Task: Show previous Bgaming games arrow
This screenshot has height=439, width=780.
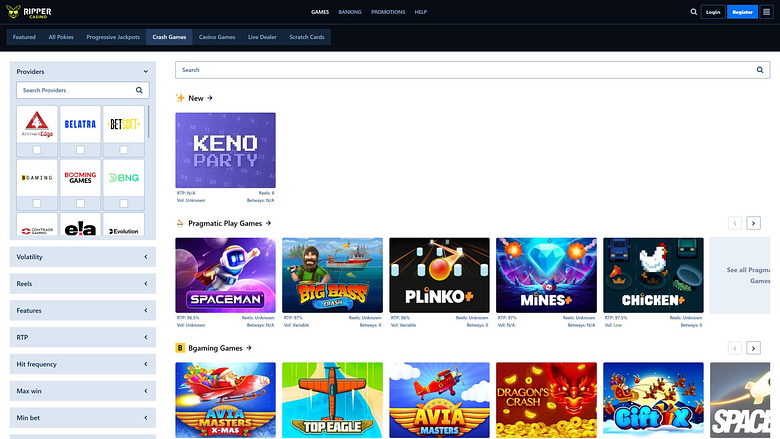Action: pyautogui.click(x=735, y=348)
